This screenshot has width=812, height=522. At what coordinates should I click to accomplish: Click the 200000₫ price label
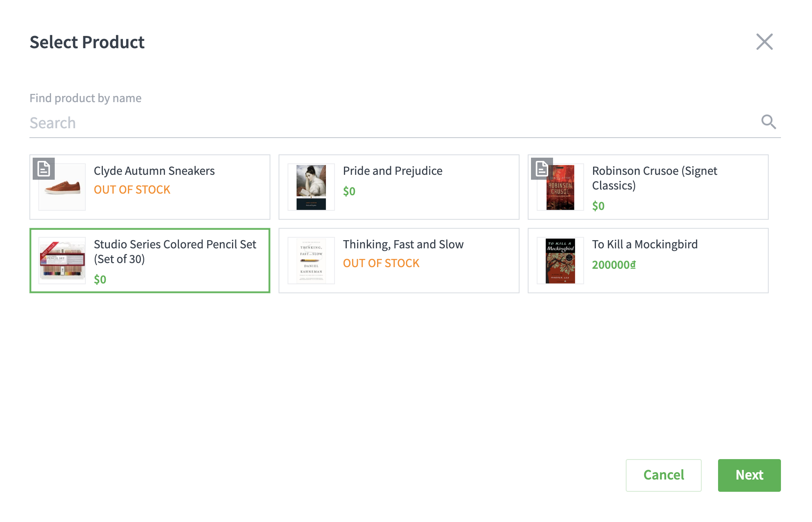(614, 265)
